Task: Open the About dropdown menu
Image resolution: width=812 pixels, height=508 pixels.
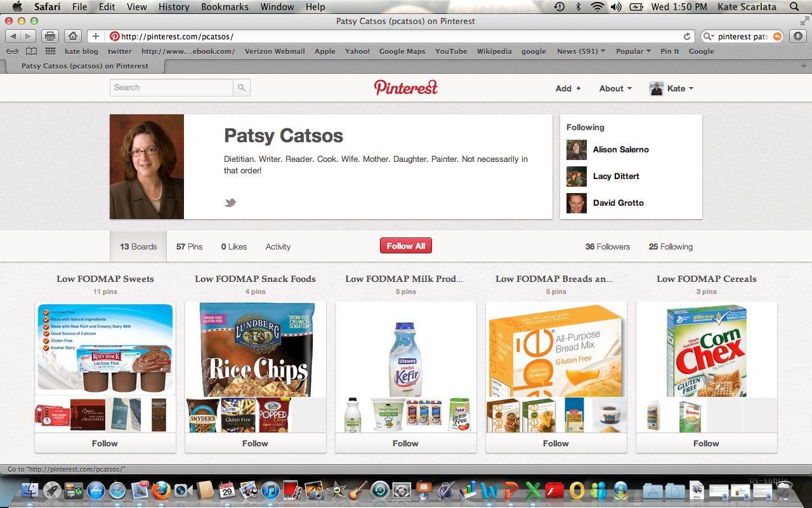Action: pyautogui.click(x=615, y=88)
